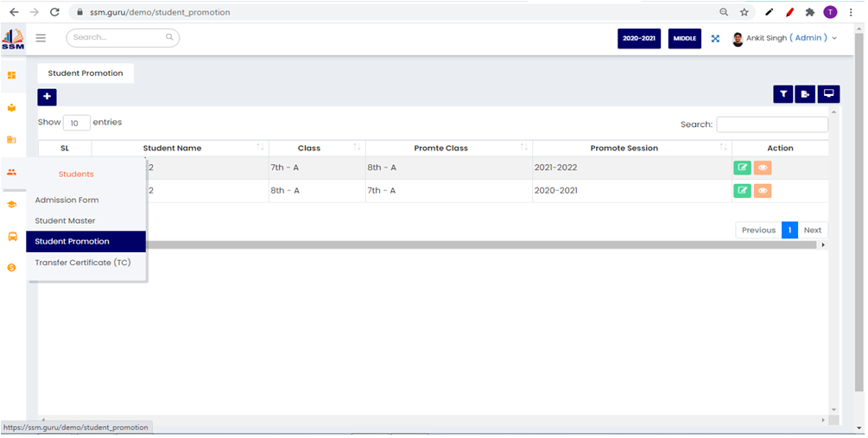Image resolution: width=868 pixels, height=438 pixels.
Task: Click the monitor display icon button
Action: 829,94
